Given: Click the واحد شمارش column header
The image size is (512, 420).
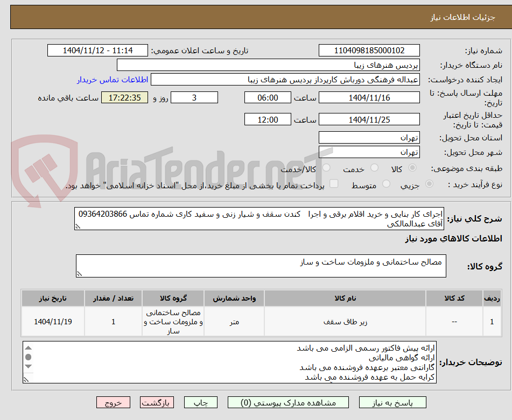Looking at the screenshot, I should [234, 298].
